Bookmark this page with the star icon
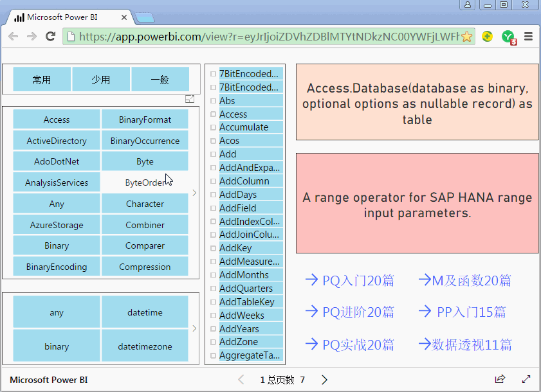This screenshot has width=541, height=392. pyautogui.click(x=466, y=36)
